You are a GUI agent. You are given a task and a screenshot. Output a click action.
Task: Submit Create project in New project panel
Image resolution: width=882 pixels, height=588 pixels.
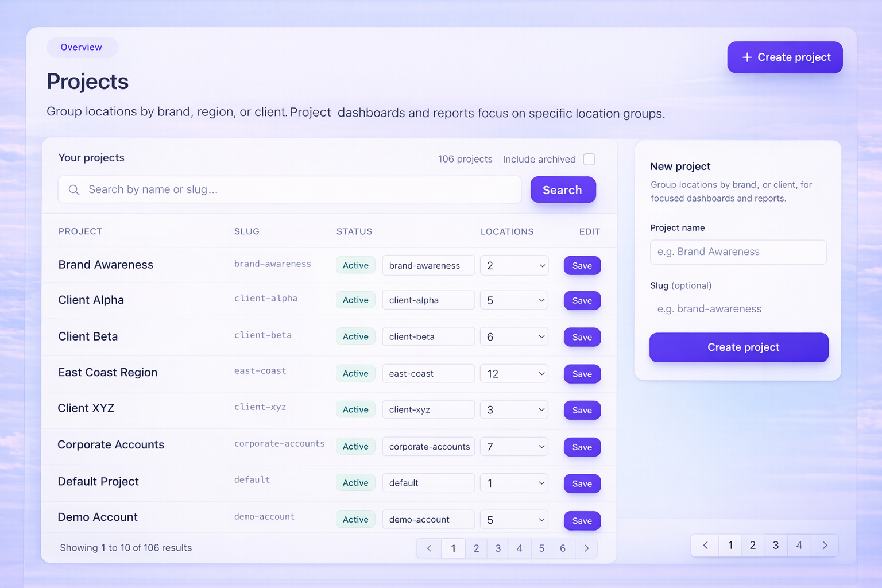pos(738,347)
